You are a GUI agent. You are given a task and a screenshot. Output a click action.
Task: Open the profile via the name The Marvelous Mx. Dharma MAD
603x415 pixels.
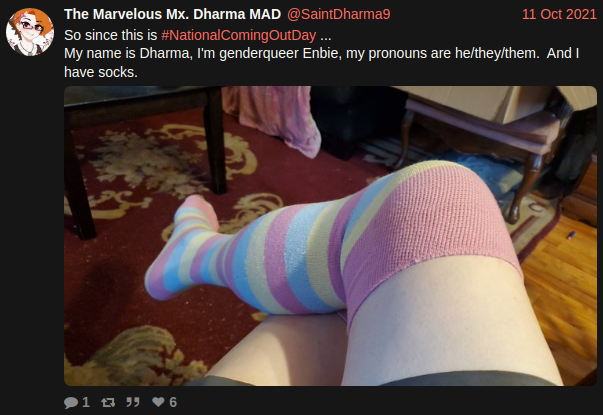172,14
